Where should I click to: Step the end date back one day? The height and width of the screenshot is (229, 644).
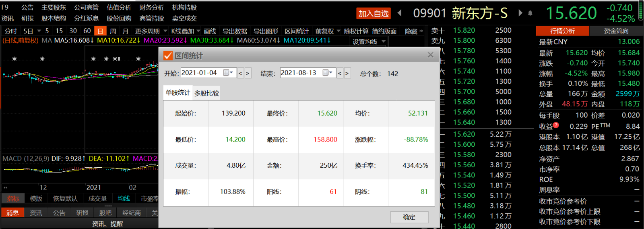[x=340, y=73]
